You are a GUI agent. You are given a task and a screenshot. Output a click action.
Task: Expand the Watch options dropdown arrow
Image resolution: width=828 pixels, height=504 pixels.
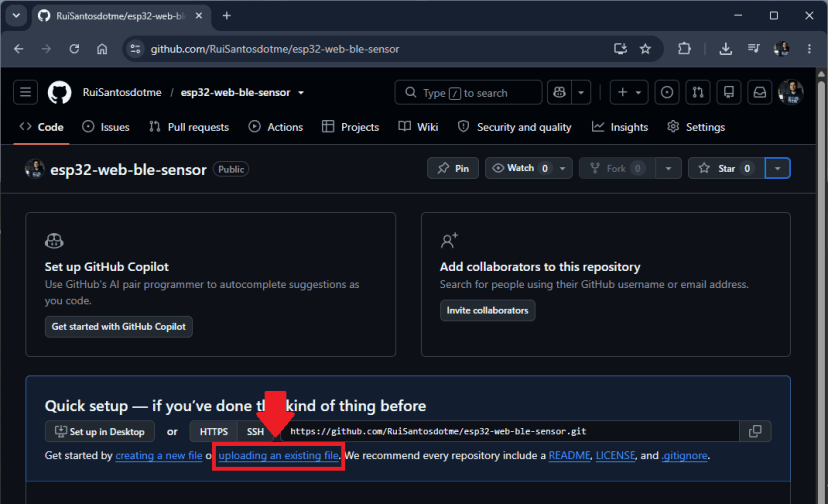pos(563,169)
